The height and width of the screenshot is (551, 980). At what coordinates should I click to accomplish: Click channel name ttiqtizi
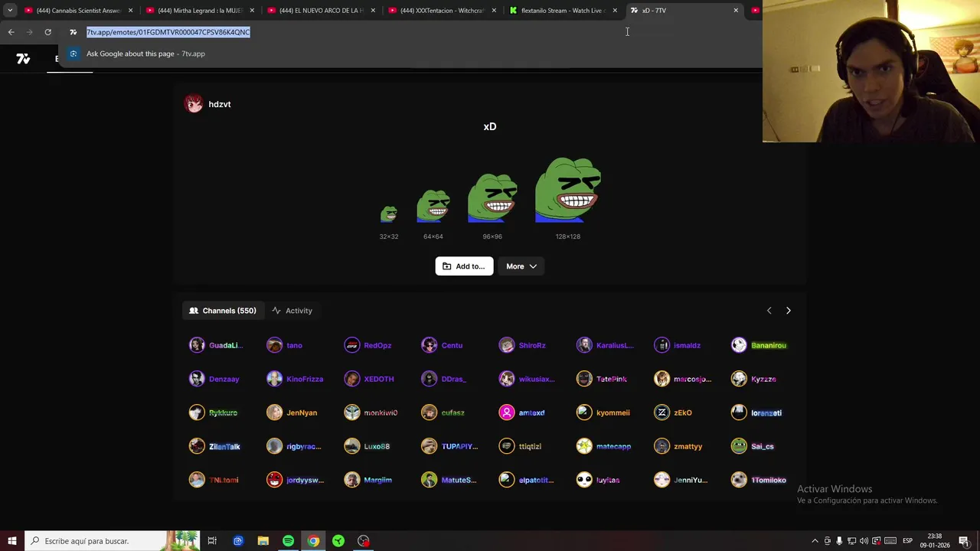[530, 446]
